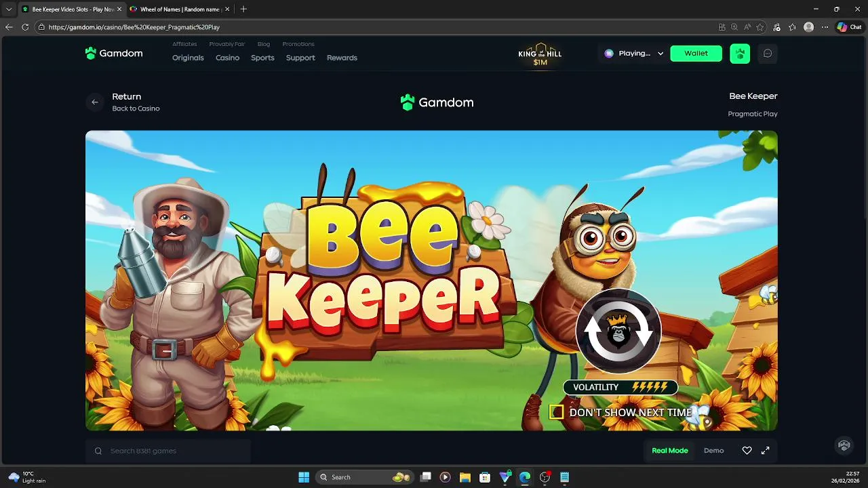868x488 pixels.
Task: Open the tab list dropdown arrow
Action: [8, 9]
